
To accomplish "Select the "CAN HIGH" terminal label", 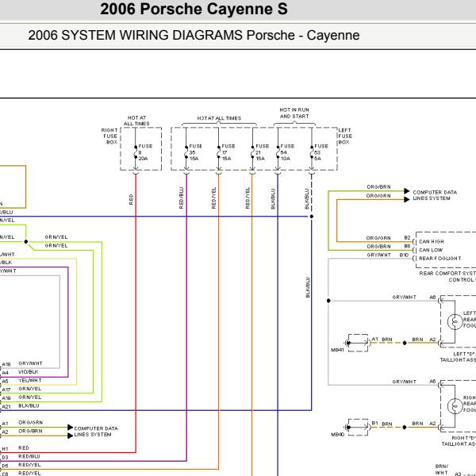I will [432, 242].
